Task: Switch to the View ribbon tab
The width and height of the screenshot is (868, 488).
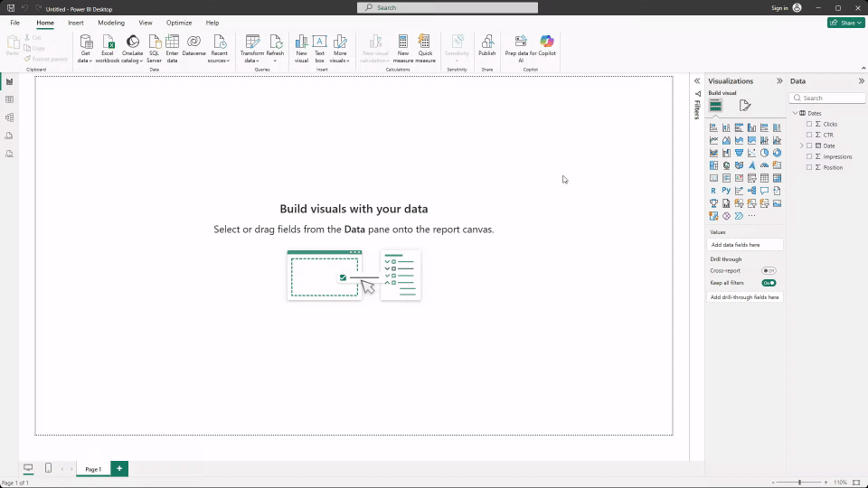Action: point(146,23)
